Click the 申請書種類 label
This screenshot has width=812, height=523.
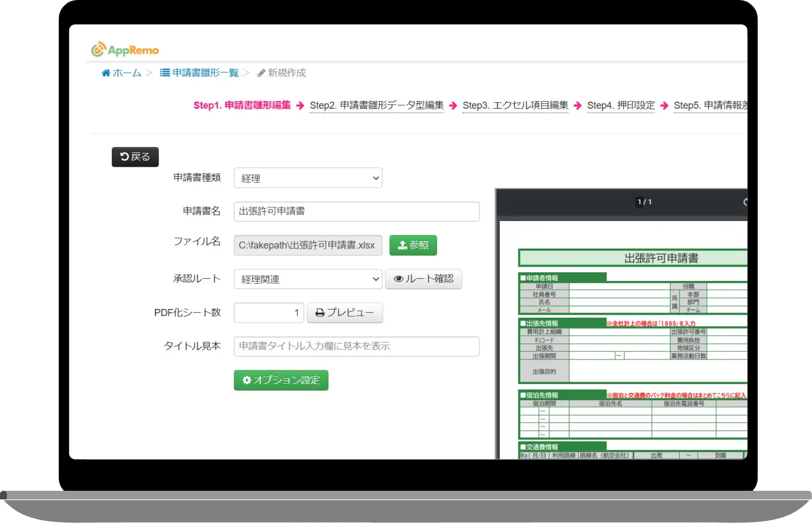[197, 178]
